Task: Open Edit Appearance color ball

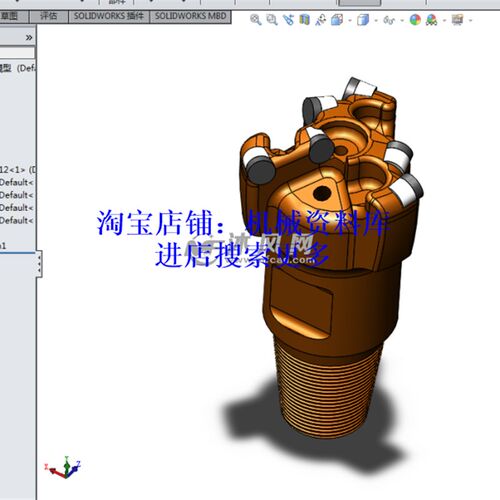Action: [415, 20]
